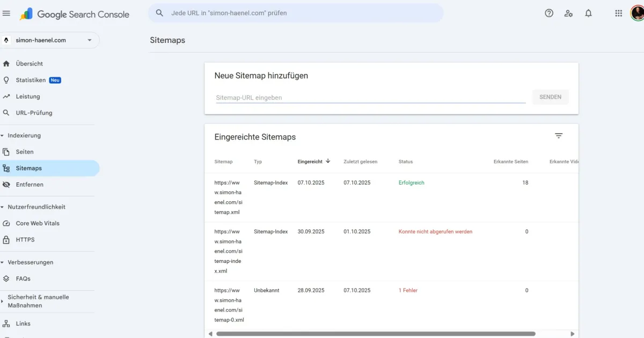Screen dimensions: 644x338
Task: Click the Links network icon
Action: pyautogui.click(x=6, y=324)
